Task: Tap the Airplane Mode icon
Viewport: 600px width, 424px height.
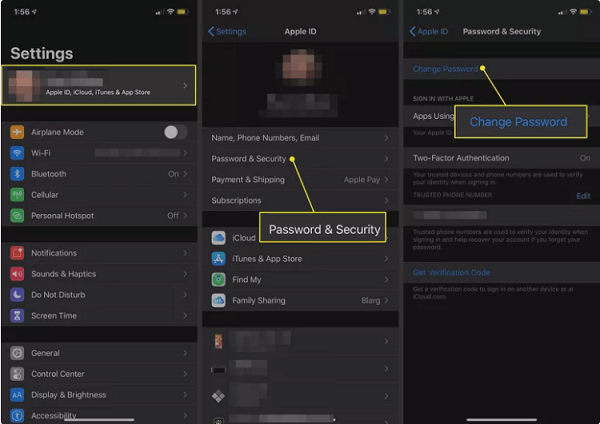Action: pos(17,132)
